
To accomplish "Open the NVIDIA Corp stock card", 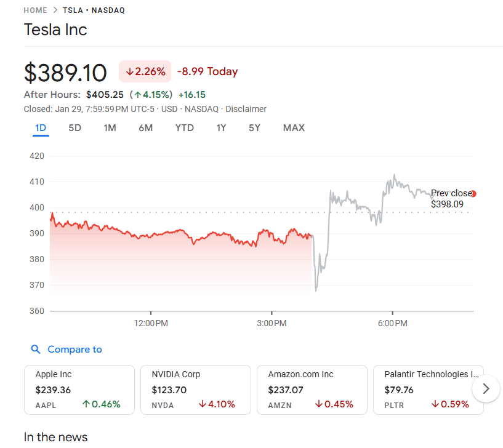I will pos(195,389).
